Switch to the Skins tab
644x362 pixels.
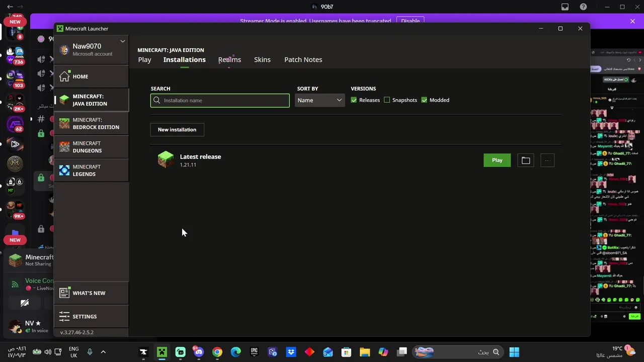(262, 59)
